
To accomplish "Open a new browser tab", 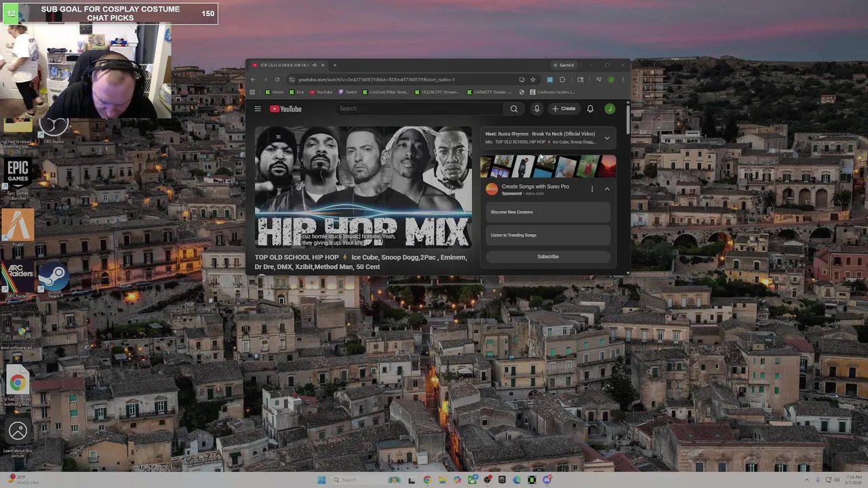I will (x=334, y=65).
